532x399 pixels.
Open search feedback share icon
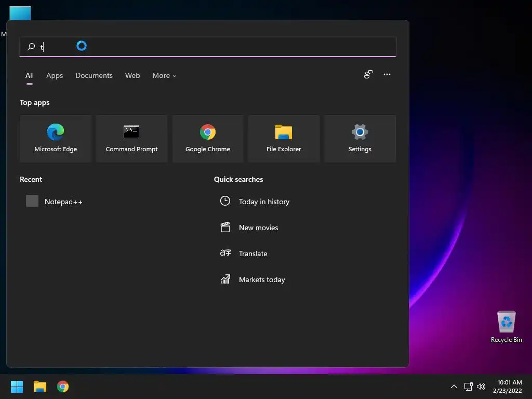click(368, 74)
